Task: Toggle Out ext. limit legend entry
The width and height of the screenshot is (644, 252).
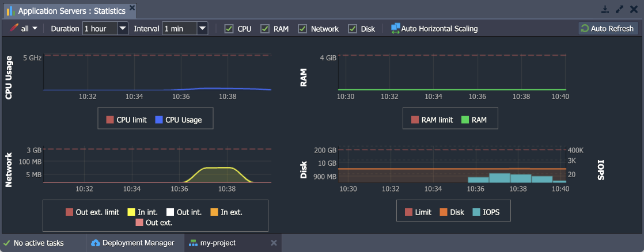Action: [92, 212]
